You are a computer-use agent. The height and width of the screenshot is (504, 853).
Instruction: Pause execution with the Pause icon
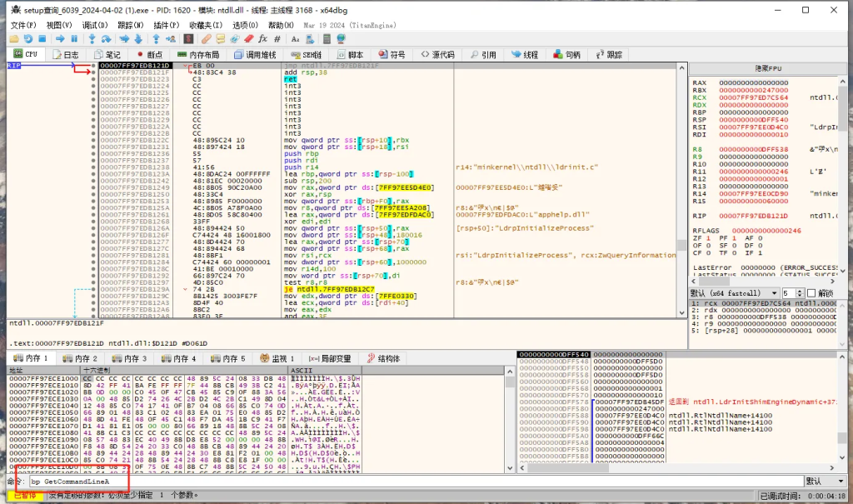tap(74, 39)
